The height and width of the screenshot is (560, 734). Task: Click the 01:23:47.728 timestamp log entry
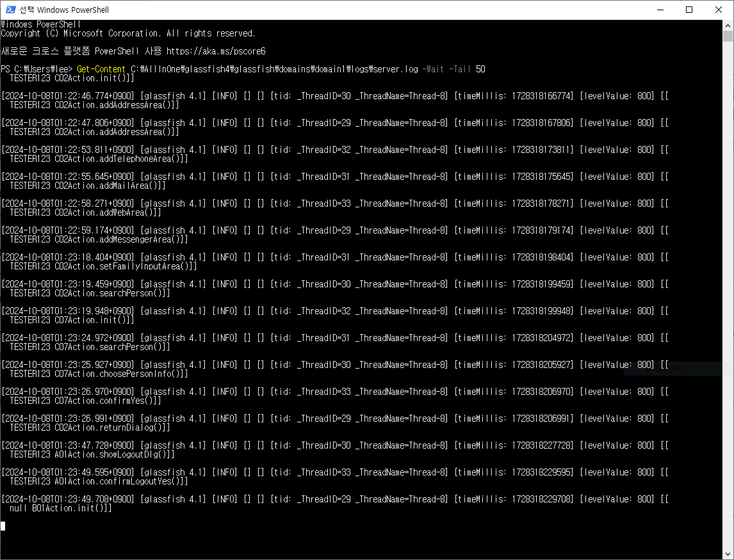[335, 446]
